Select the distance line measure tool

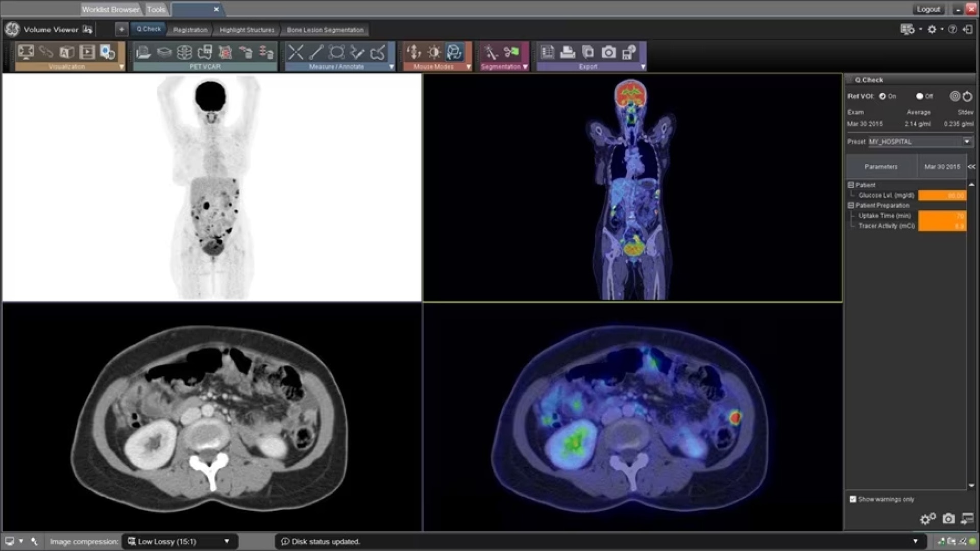coord(316,52)
